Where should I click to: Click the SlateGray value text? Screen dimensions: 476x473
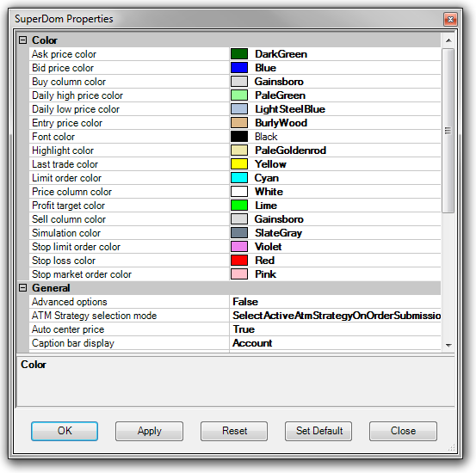pos(278,233)
